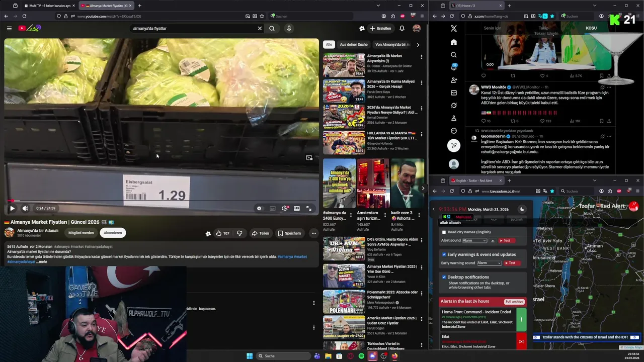Screen dimensions: 644x362
Task: Open options for Almanya'da Ev Kurma Maliyeti video
Action: pos(421,82)
